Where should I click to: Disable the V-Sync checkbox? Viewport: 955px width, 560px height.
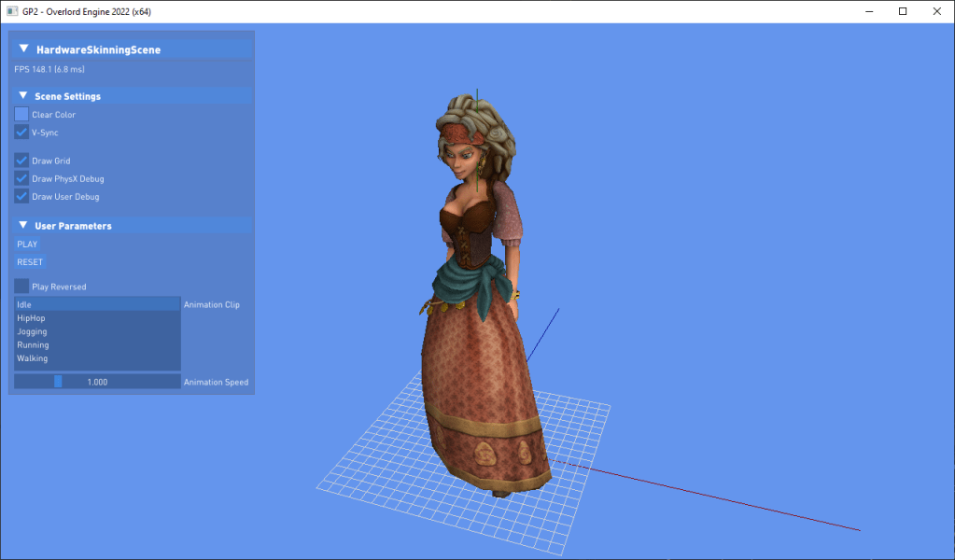pos(21,133)
